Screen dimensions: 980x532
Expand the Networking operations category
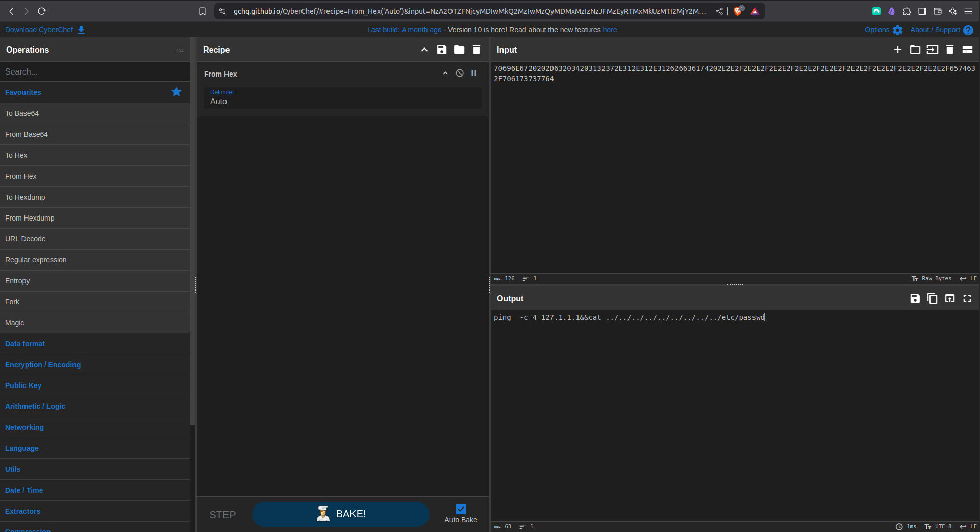(24, 427)
